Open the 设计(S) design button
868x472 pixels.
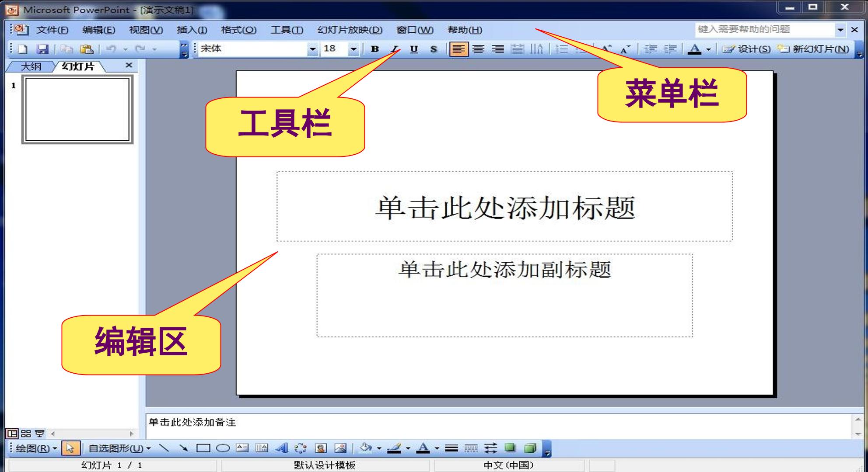click(x=746, y=49)
